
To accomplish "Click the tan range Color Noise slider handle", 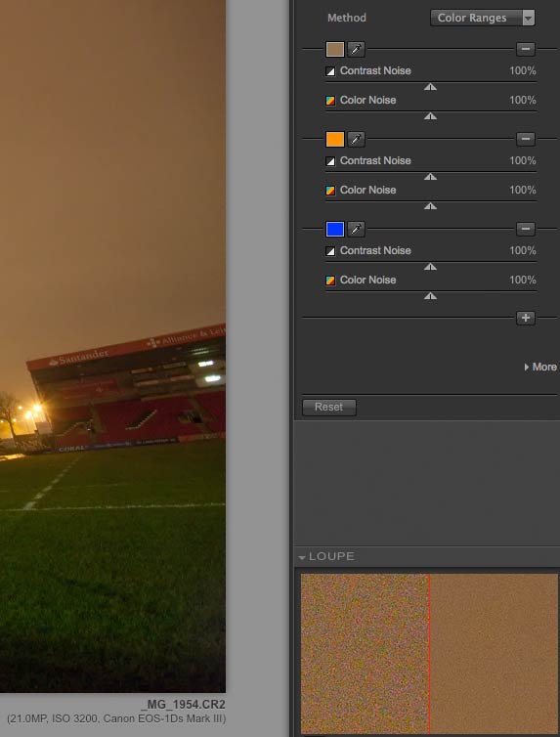I will 430,116.
